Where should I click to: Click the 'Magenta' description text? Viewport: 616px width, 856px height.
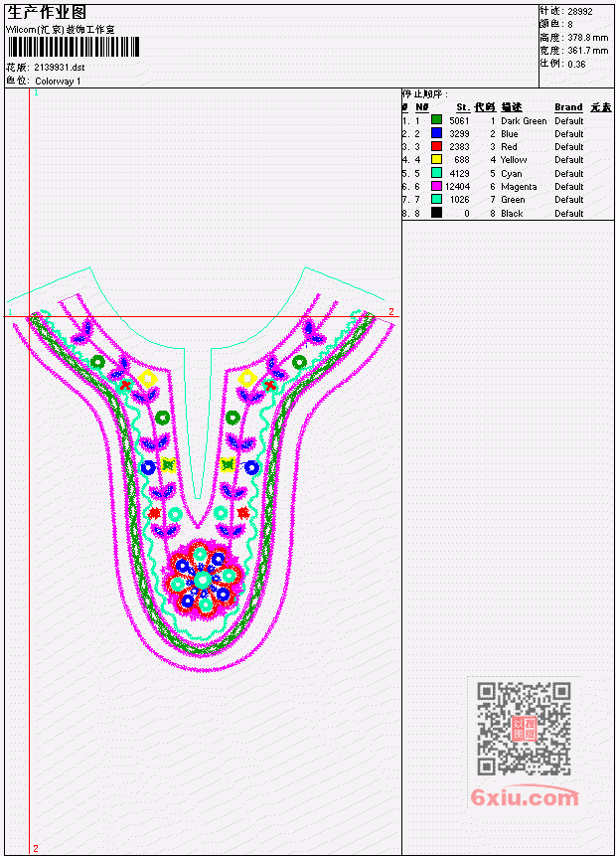[x=519, y=187]
